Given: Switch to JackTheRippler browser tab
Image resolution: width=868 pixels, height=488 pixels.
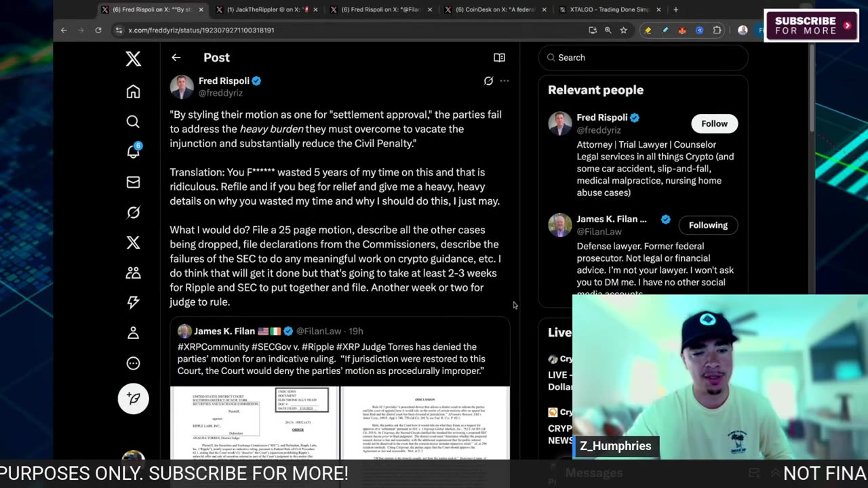Looking at the screenshot, I should [x=267, y=9].
